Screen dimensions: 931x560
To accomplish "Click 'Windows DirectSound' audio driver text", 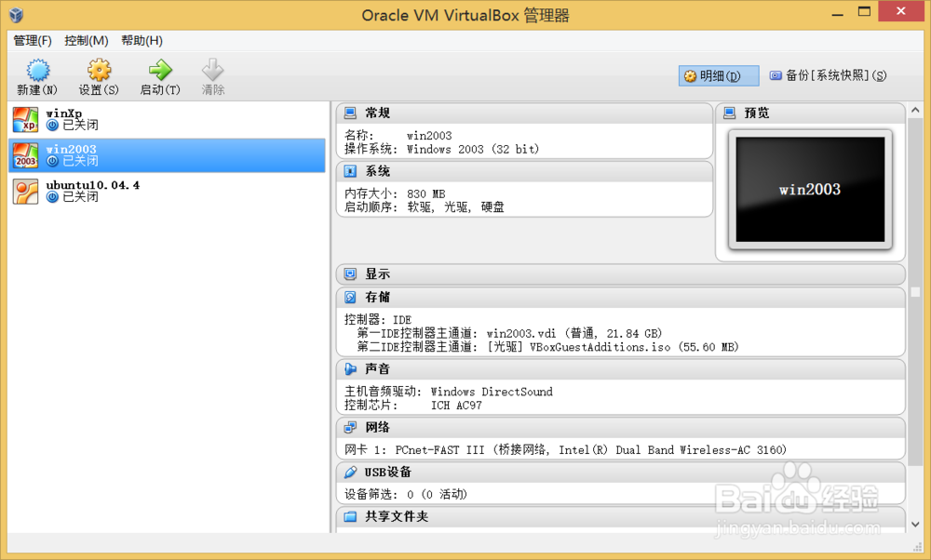I will (492, 392).
